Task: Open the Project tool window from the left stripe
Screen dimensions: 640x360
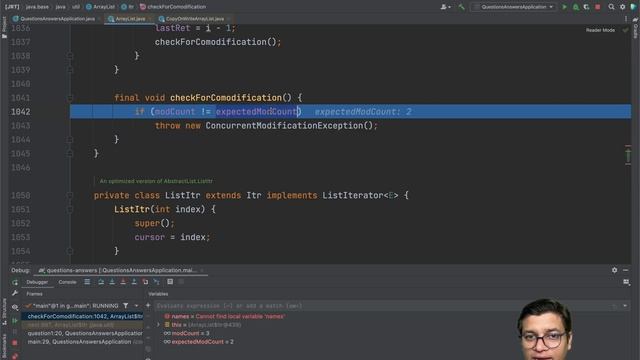Action: (4, 27)
